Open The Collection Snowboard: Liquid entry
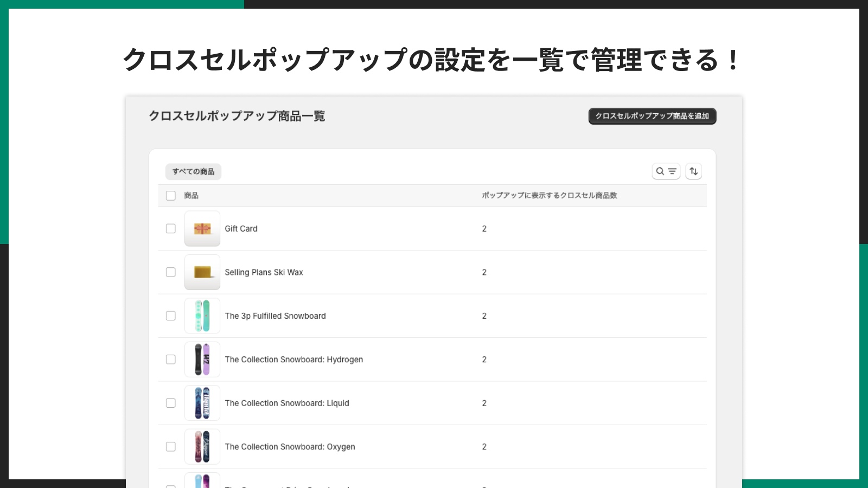This screenshot has width=868, height=488. 288,403
